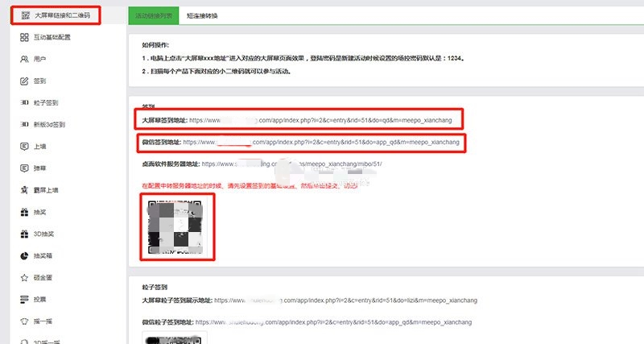Click the 桌面软件服务器地址 label
Image resolution: width=644 pixels, height=344 pixels.
click(x=171, y=164)
